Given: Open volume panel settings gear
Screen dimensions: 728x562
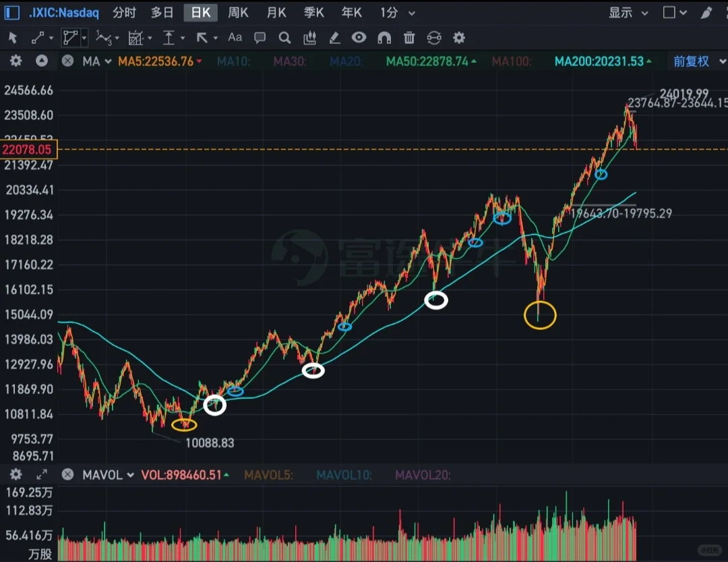Looking at the screenshot, I should (x=16, y=474).
